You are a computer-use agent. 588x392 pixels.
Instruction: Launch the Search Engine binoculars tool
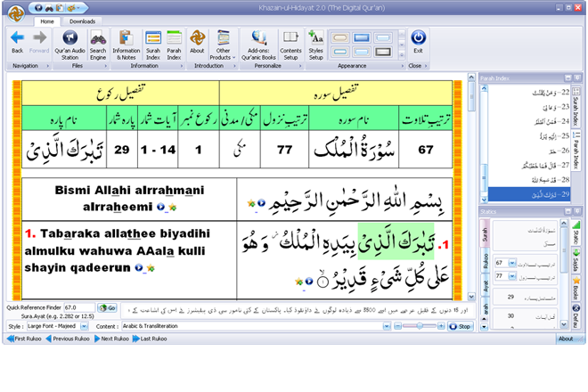click(x=98, y=45)
